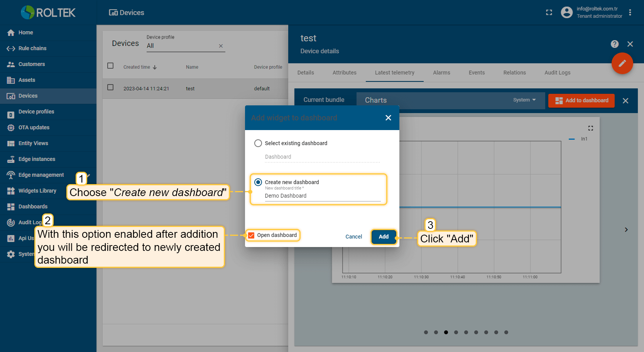This screenshot has height=352, width=644.
Task: Toggle fullscreen mode in the top bar
Action: point(549,13)
